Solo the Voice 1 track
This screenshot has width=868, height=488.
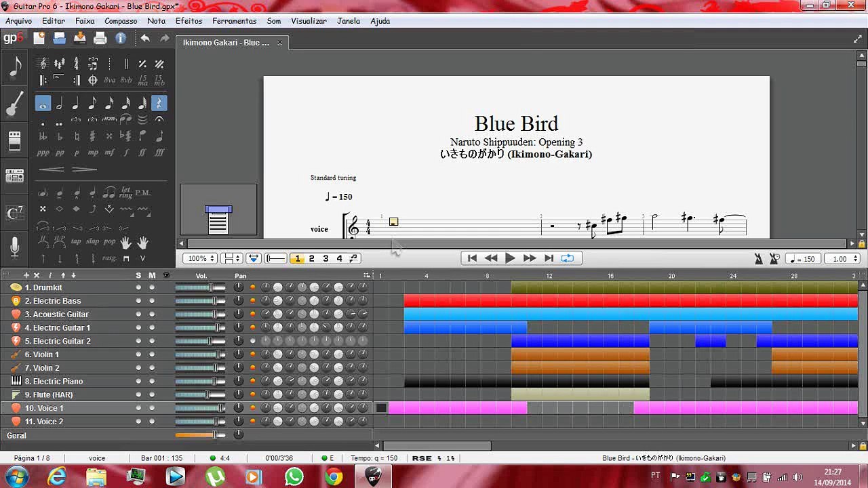[138, 408]
